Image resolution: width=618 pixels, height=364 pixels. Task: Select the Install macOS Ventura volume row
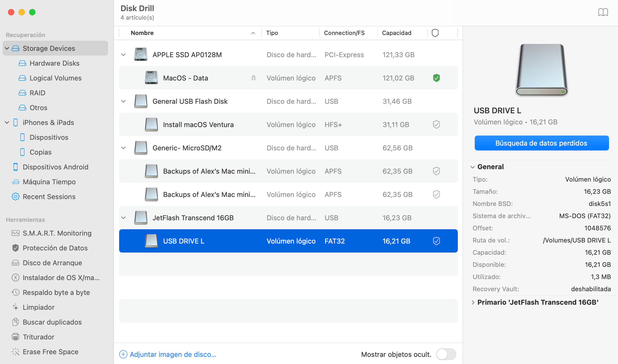tap(288, 124)
